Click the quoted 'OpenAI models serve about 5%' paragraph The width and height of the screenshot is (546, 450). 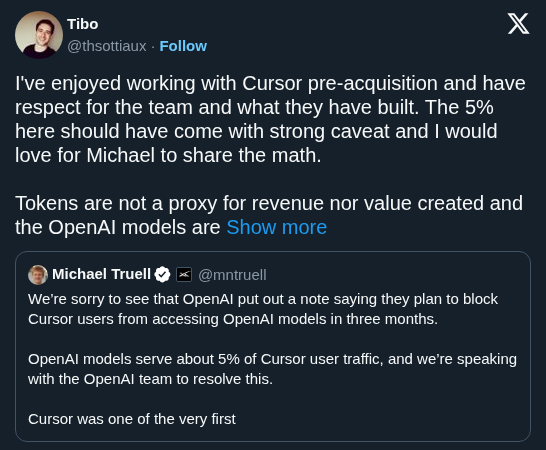pos(272,369)
